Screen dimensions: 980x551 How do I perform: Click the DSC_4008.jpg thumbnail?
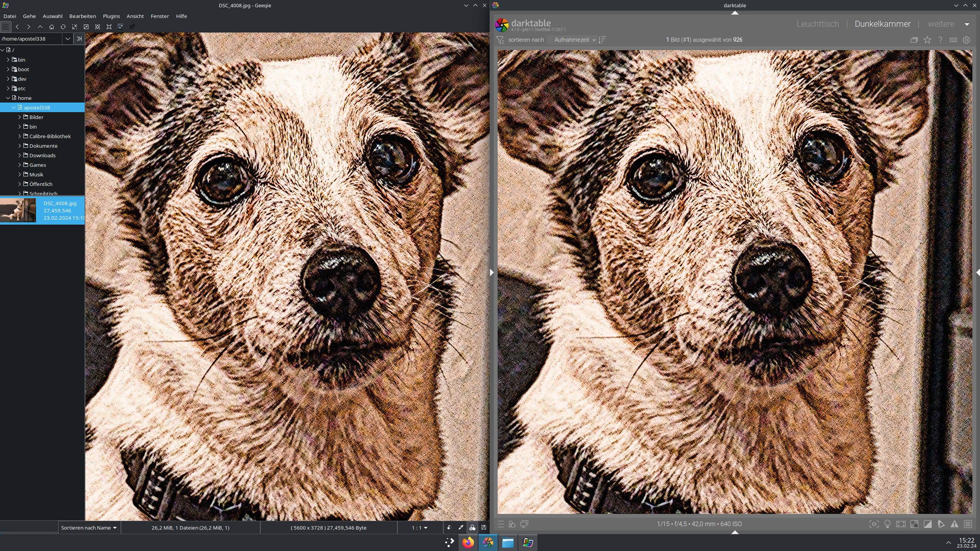(18, 210)
